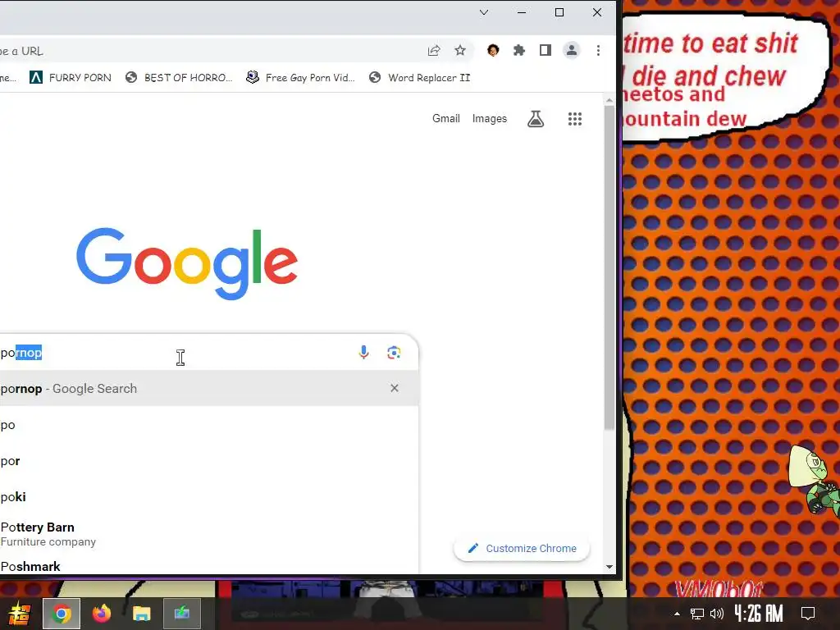840x630 pixels.
Task: Open the monitor app icon on taskbar
Action: [181, 614]
